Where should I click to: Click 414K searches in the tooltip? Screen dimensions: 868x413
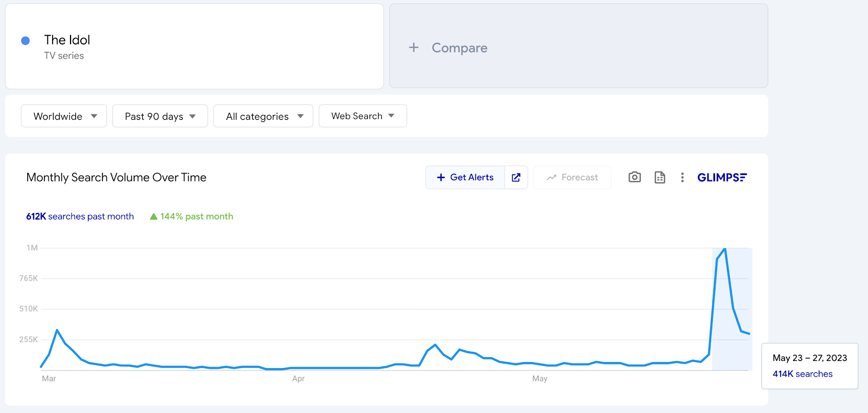coord(802,374)
